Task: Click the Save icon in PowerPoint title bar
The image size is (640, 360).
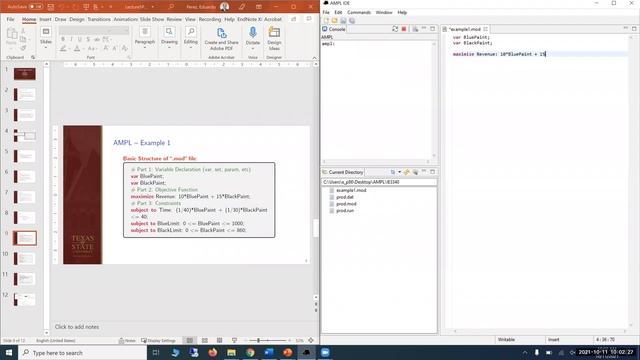Action: pyautogui.click(x=51, y=7)
